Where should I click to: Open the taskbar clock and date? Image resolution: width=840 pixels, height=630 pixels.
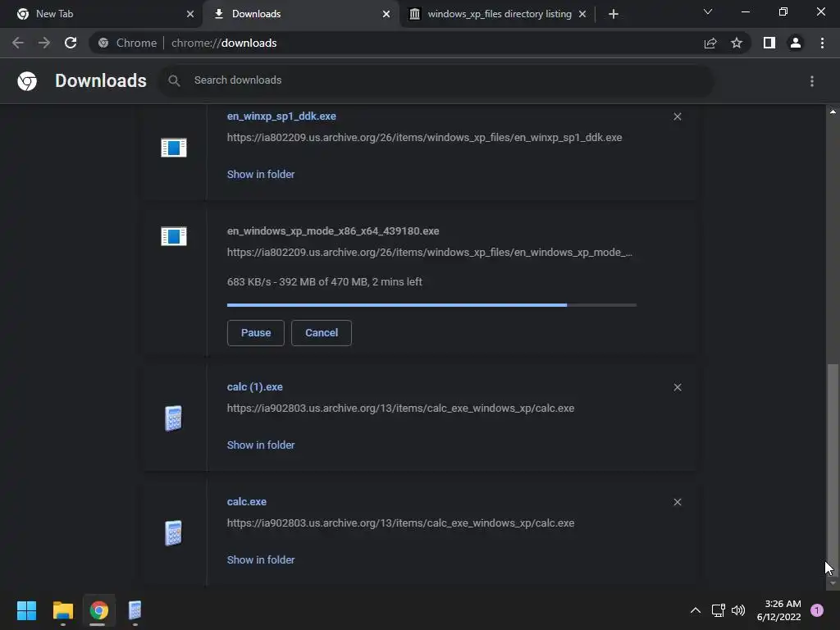(778, 610)
